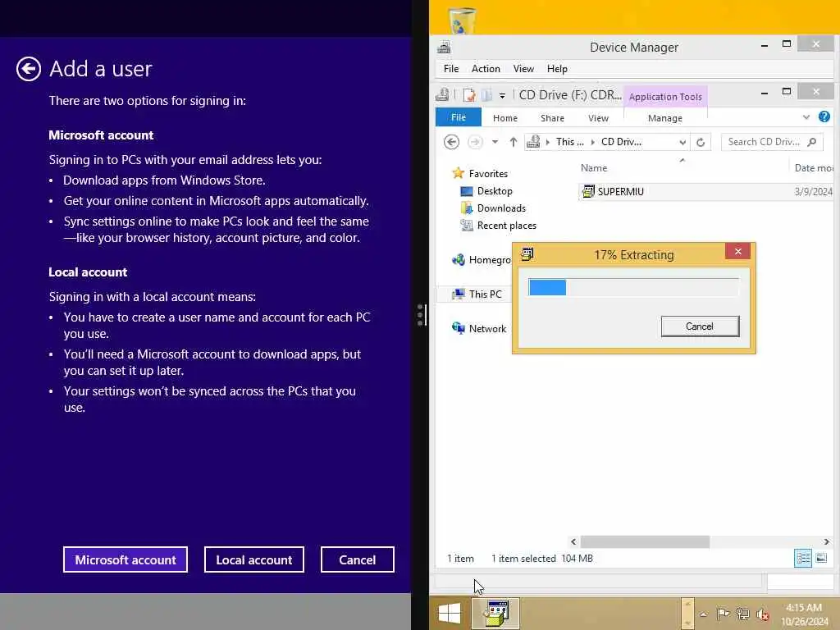Select Network in navigation pane
This screenshot has width=840, height=630.
coord(479,328)
